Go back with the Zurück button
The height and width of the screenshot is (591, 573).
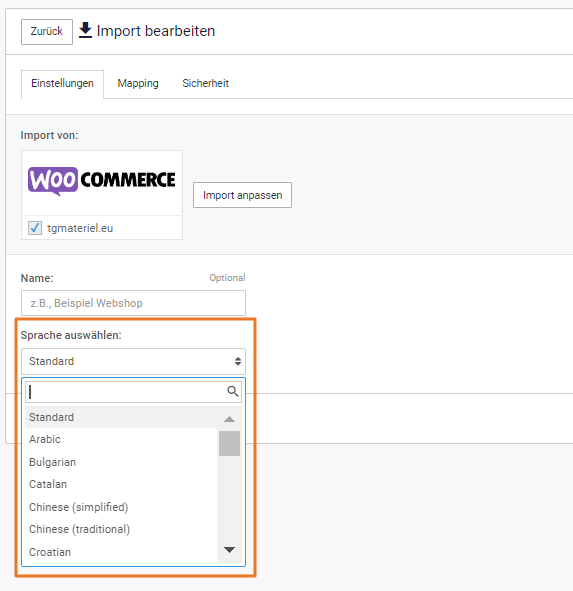coord(47,32)
